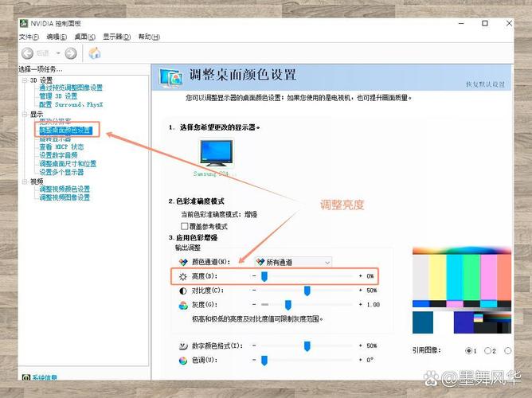Collapse the 视频 tree node

[x=25, y=181]
